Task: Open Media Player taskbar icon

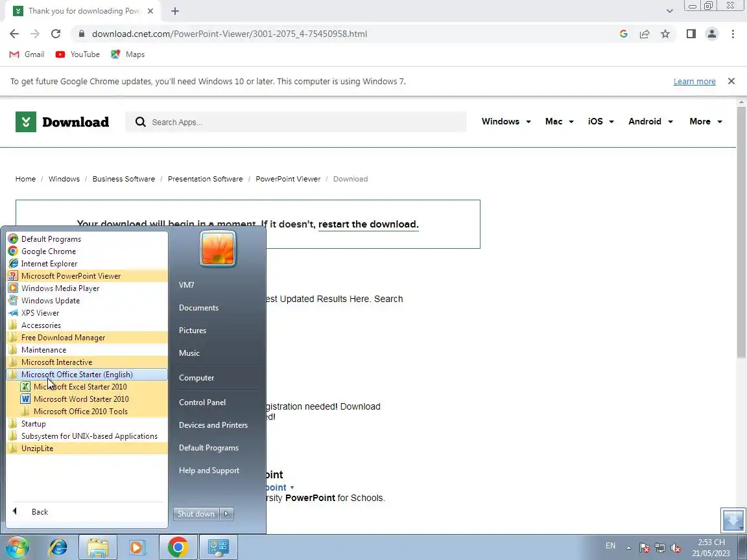Action: pyautogui.click(x=136, y=547)
